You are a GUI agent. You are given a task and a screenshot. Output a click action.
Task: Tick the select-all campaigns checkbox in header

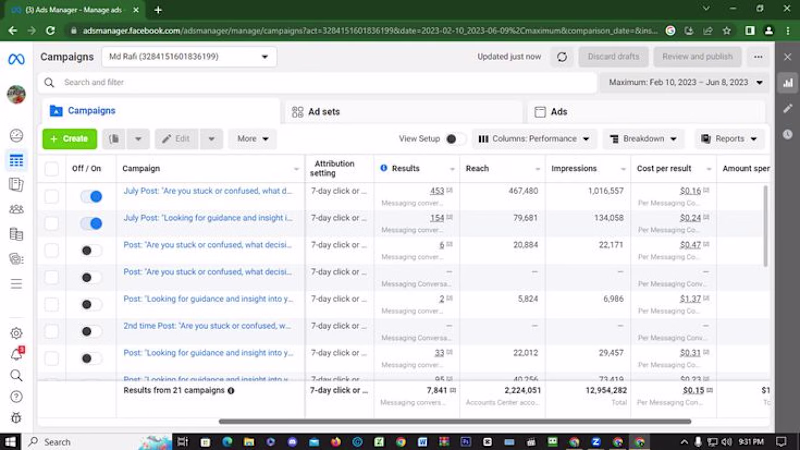click(52, 168)
